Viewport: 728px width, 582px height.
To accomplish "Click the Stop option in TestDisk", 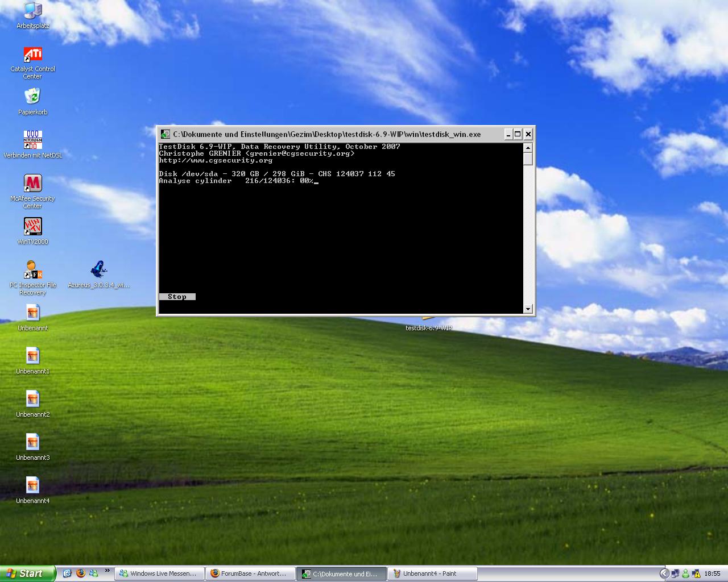I will pyautogui.click(x=177, y=297).
